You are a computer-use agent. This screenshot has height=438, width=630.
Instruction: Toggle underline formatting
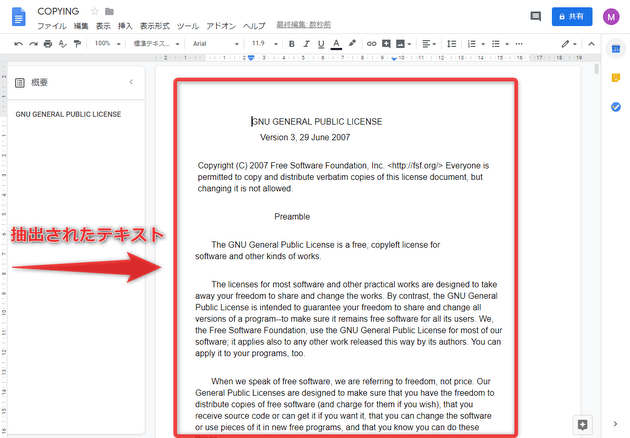point(321,44)
